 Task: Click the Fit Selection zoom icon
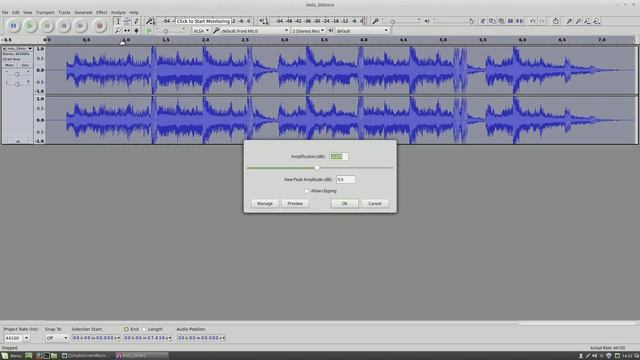tap(587, 21)
